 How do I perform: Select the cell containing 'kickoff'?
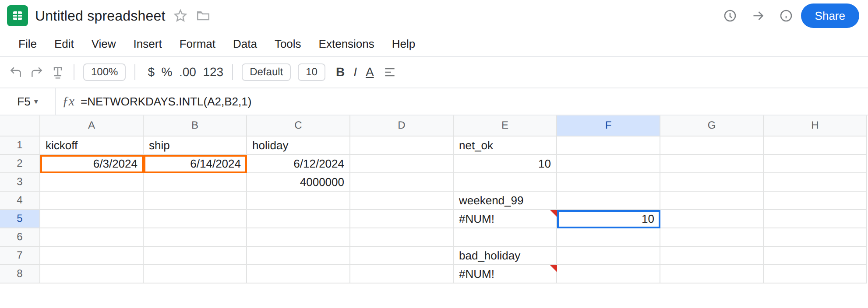pos(92,145)
